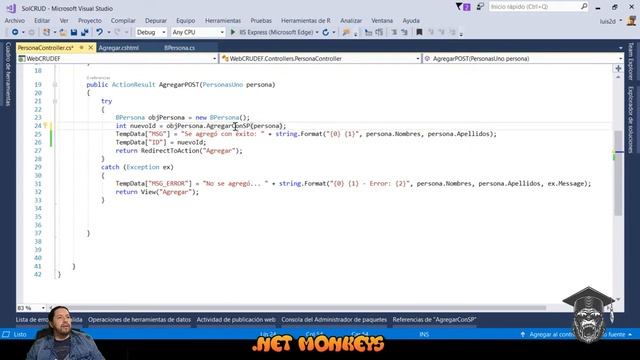The width and height of the screenshot is (640, 360).
Task: Open the document tabs overflow arrow
Action: coord(620,48)
